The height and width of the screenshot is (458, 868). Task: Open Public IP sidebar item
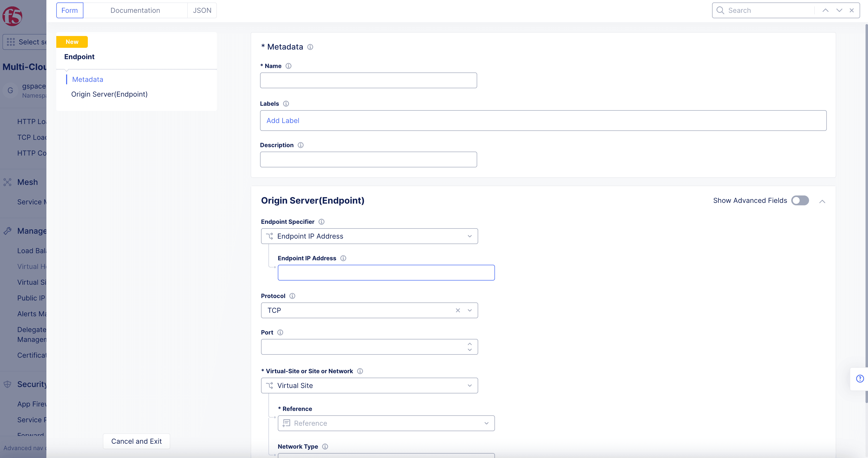point(31,298)
